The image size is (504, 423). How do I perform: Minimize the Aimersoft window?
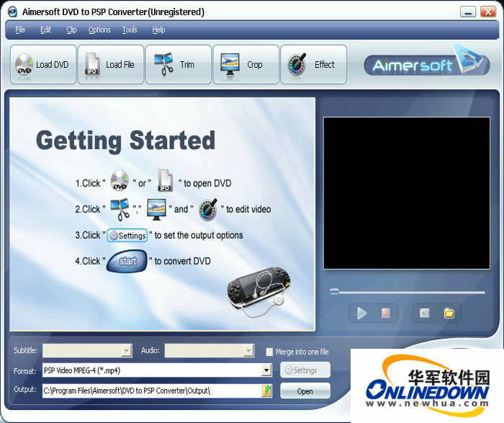pyautogui.click(x=468, y=12)
